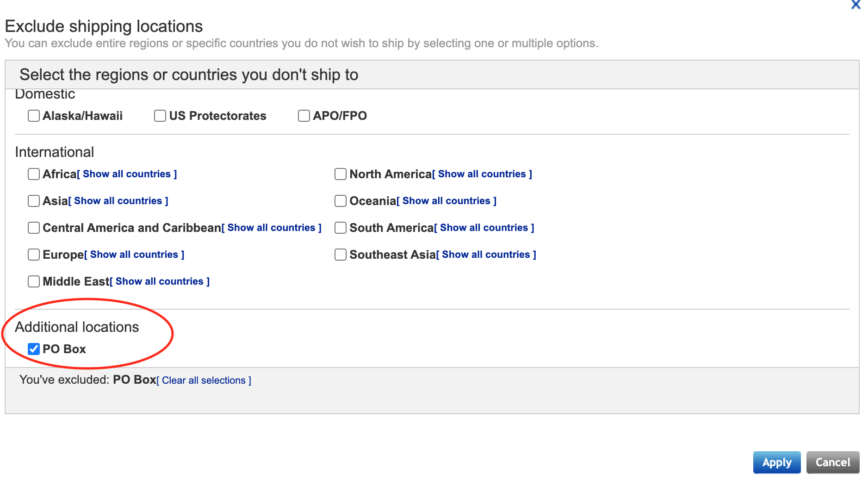Click the excluded PO Box summary text

(135, 380)
